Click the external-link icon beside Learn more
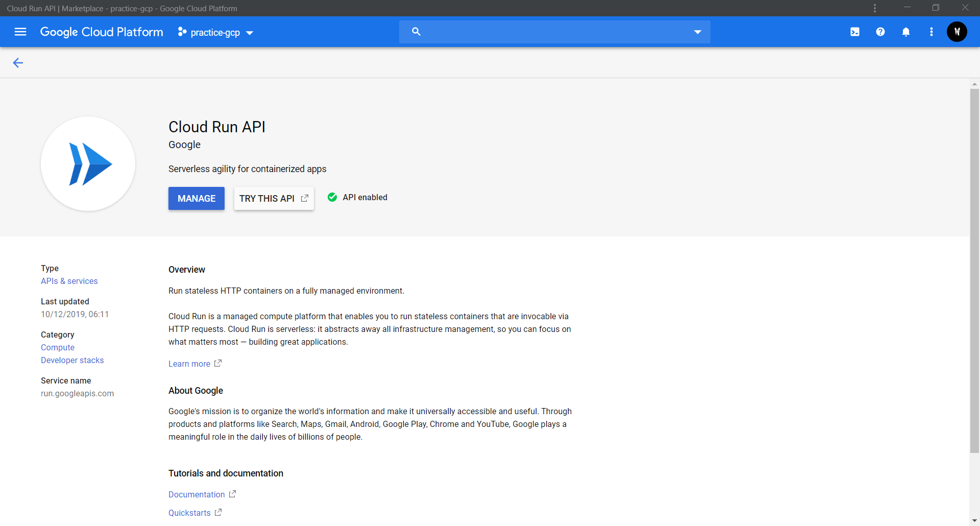Viewport: 980px width, 526px height. [218, 363]
